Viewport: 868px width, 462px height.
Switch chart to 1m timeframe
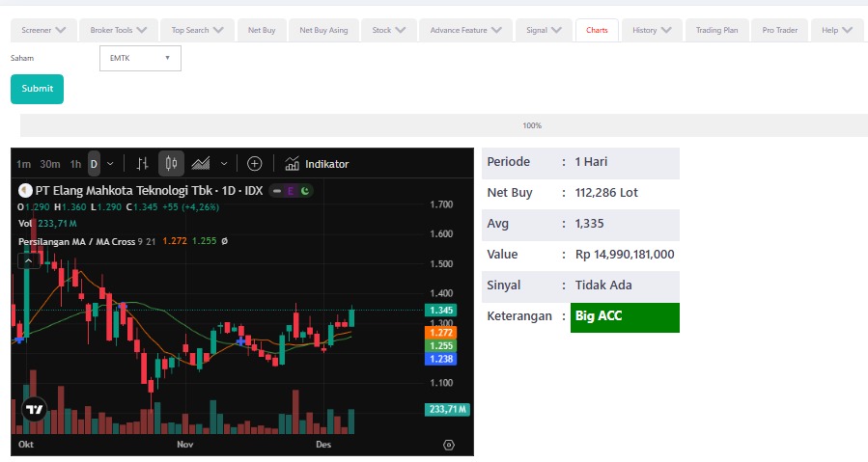pos(24,164)
